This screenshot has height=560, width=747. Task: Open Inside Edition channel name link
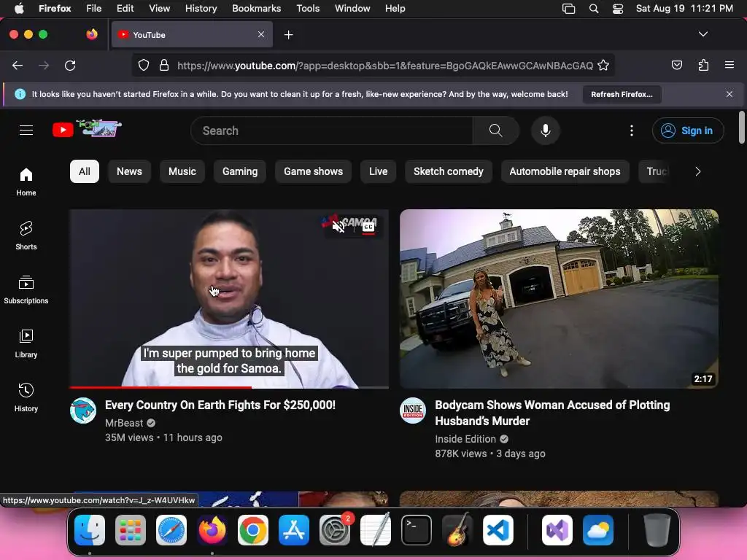pyautogui.click(x=465, y=439)
